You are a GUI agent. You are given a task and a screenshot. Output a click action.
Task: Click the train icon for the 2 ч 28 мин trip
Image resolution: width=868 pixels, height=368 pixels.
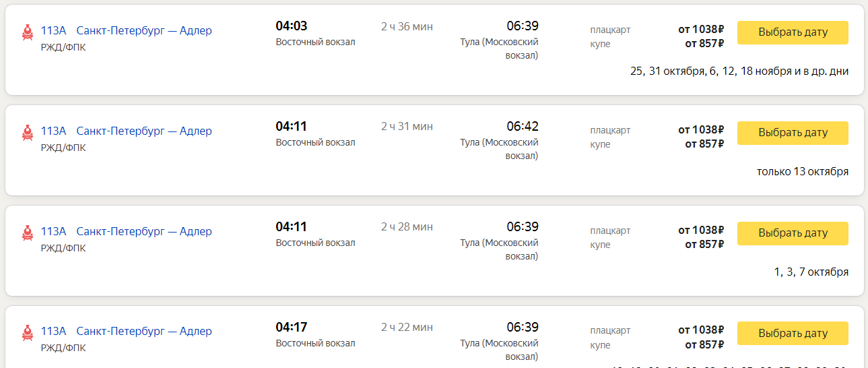[x=28, y=233]
